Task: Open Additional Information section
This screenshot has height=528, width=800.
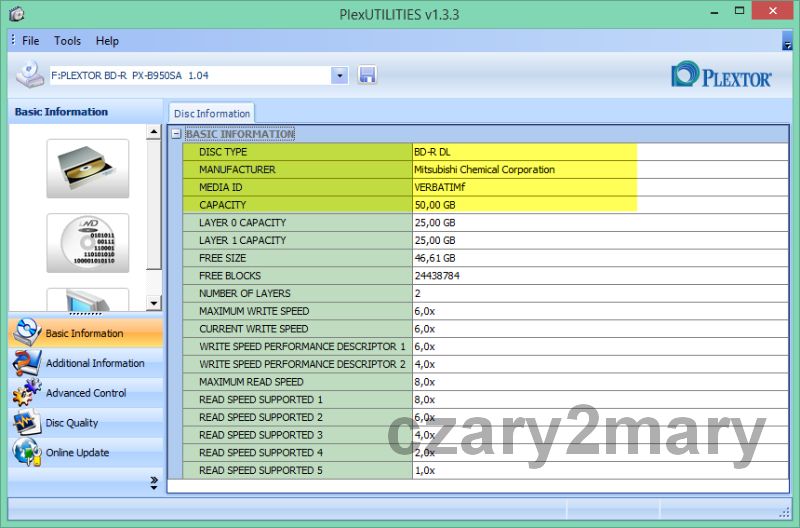Action: (95, 363)
